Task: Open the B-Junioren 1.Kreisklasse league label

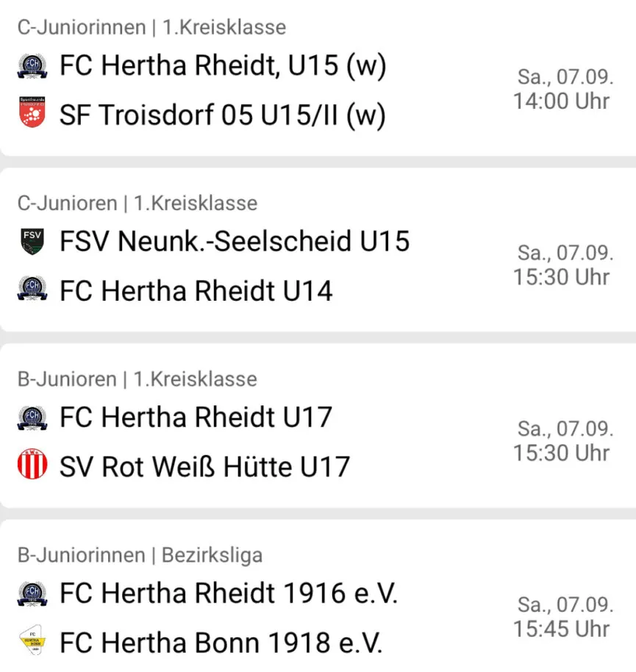Action: (137, 379)
